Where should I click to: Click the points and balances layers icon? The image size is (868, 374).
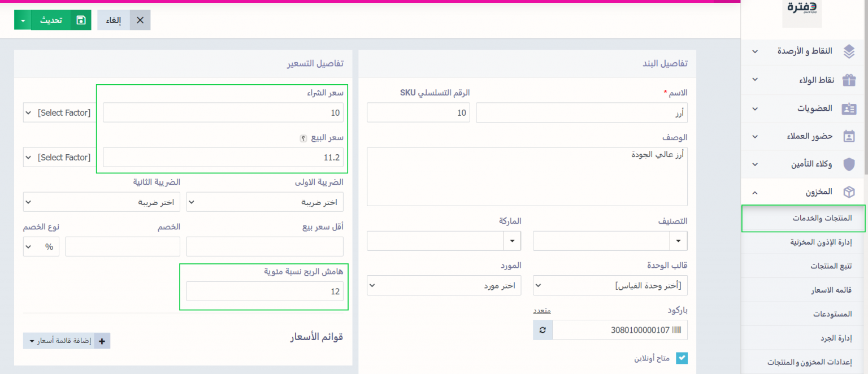849,51
